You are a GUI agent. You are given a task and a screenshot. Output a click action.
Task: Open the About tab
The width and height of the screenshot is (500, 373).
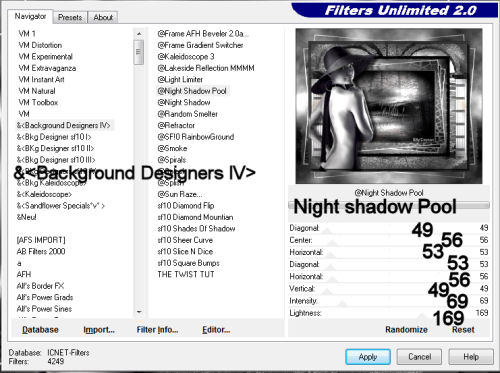coord(103,17)
